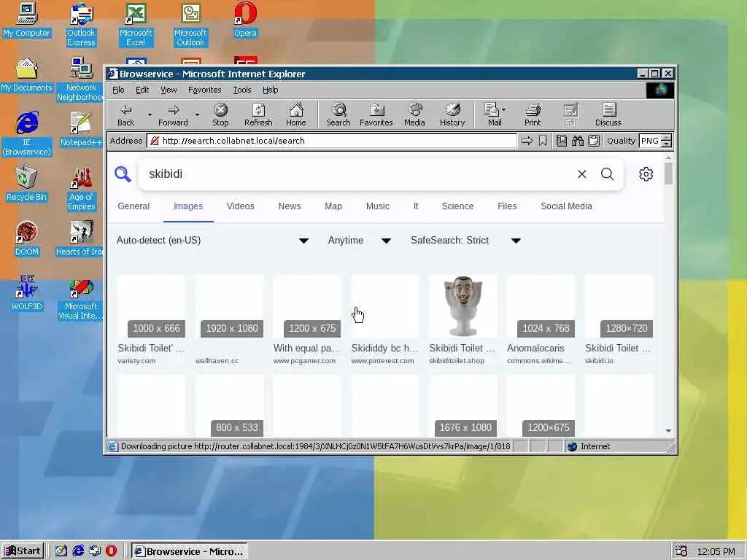
Task: Click Browservice taskbar button
Action: coord(190,551)
